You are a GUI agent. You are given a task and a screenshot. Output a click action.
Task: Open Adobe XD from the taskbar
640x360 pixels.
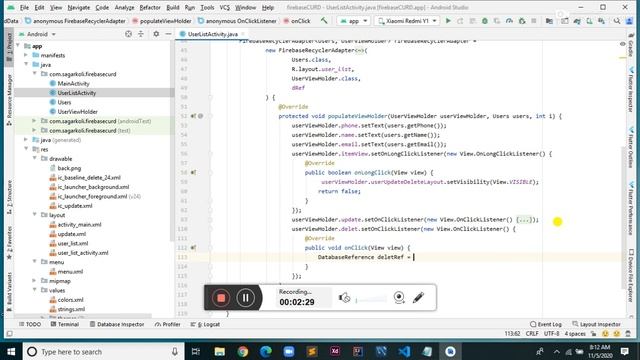[x=335, y=351]
